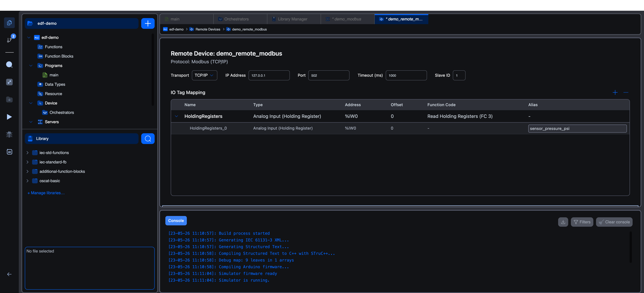The width and height of the screenshot is (644, 293).
Task: Click the IP Address field 127.0.0.1
Action: 269,75
